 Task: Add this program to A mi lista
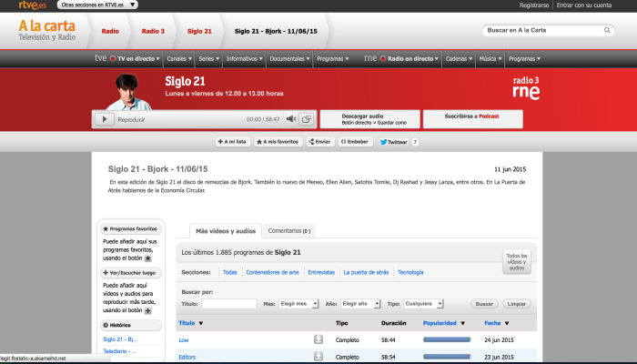tap(232, 142)
